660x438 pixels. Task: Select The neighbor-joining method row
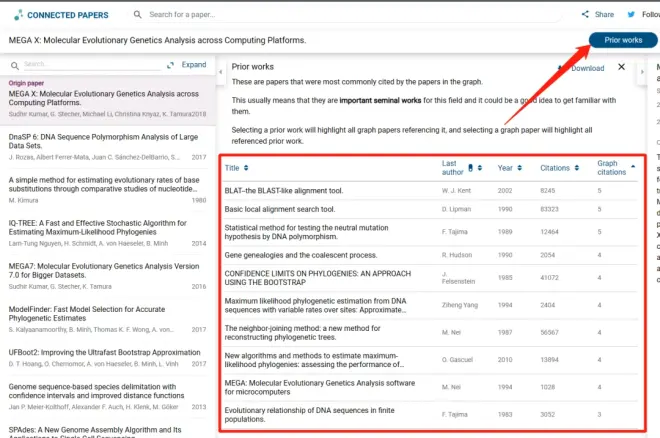(x=430, y=333)
